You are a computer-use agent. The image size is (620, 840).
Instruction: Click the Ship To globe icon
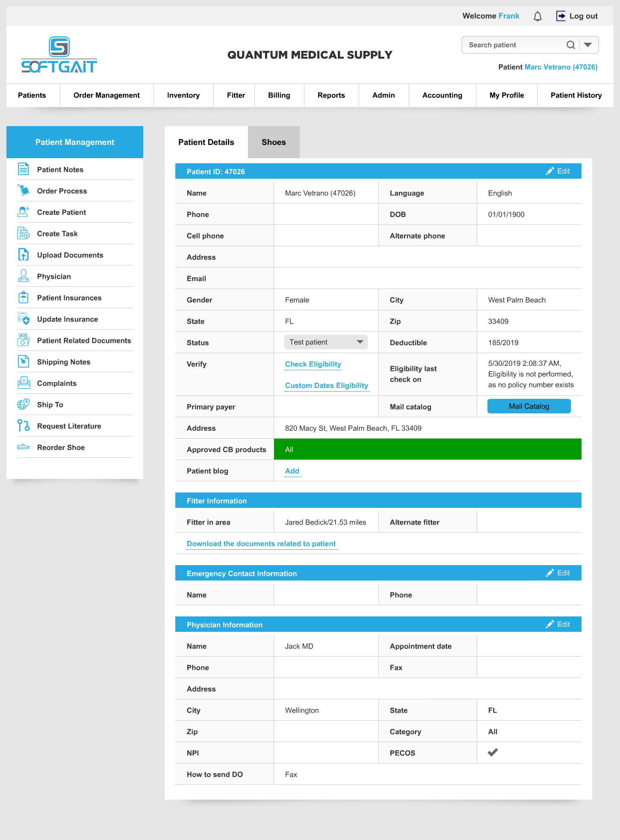coord(24,404)
